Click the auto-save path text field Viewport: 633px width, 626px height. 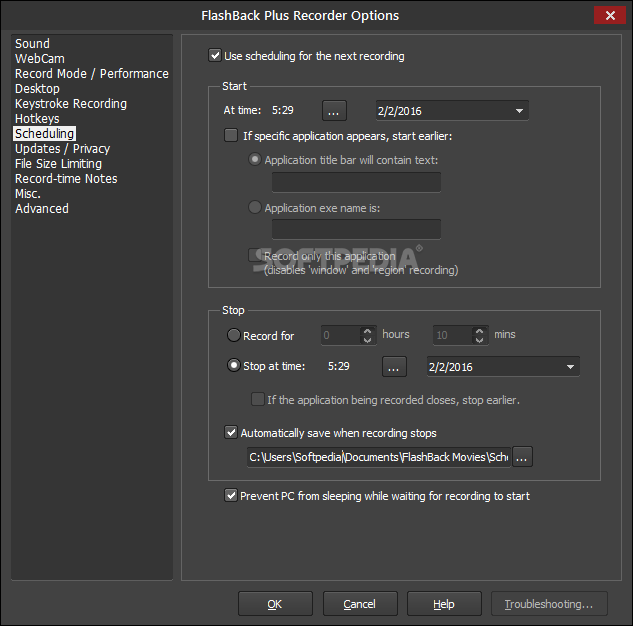[x=379, y=457]
